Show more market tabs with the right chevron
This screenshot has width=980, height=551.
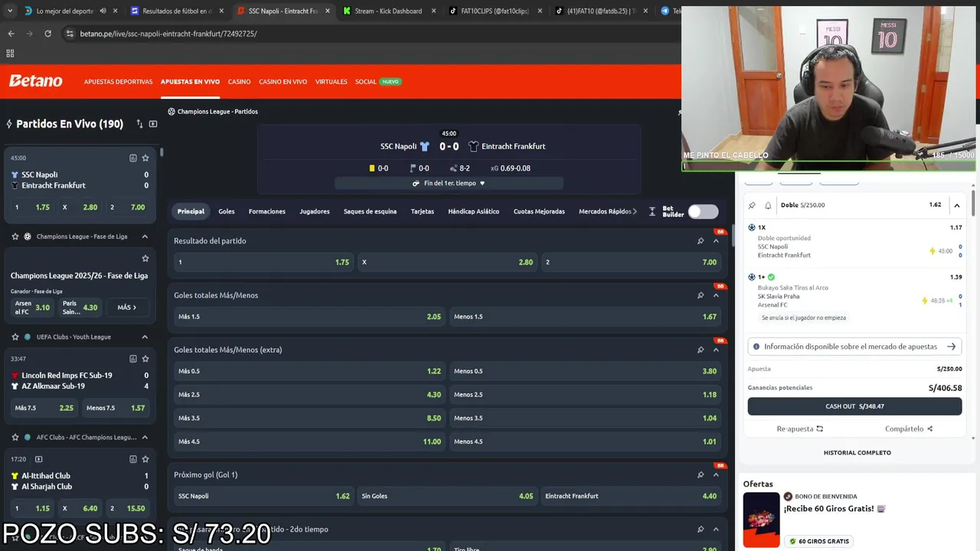[x=635, y=211]
